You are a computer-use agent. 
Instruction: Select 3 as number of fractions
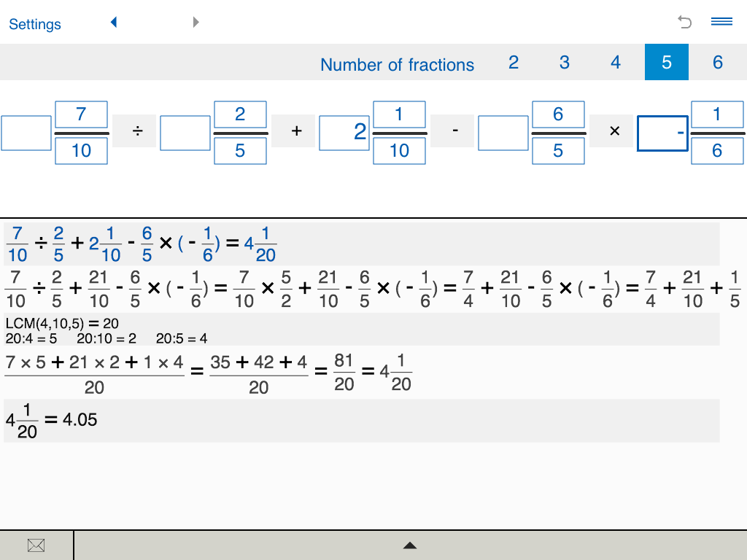tap(564, 63)
